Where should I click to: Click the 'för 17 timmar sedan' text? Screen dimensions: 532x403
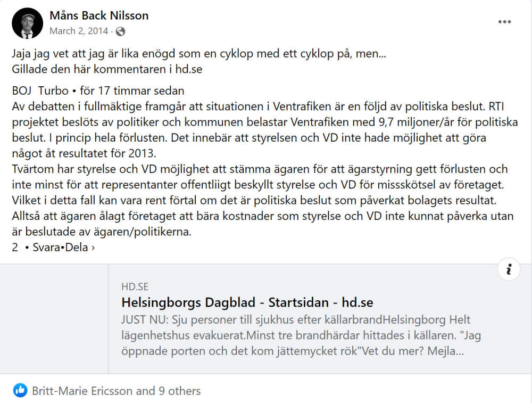tap(132, 91)
